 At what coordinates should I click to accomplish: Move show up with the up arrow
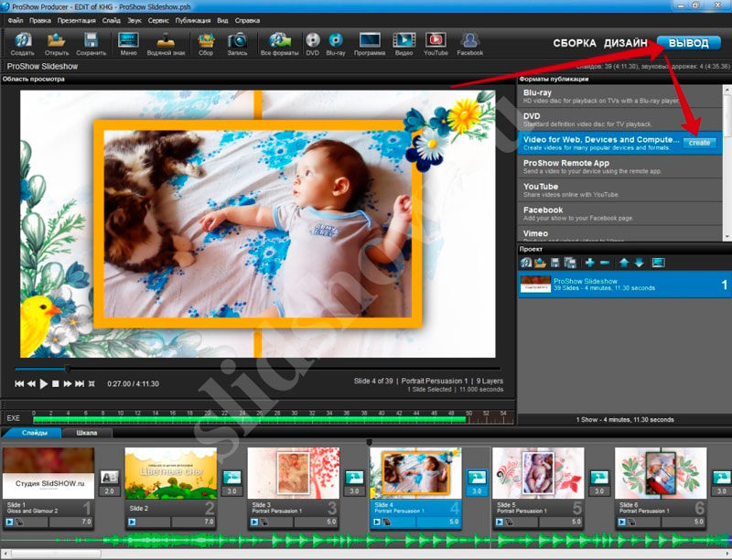tap(624, 263)
